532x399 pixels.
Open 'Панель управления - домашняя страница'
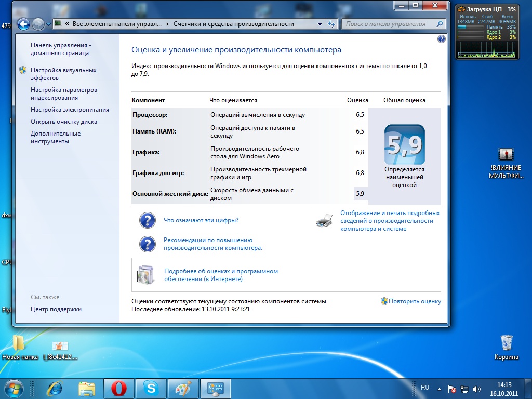click(x=61, y=49)
